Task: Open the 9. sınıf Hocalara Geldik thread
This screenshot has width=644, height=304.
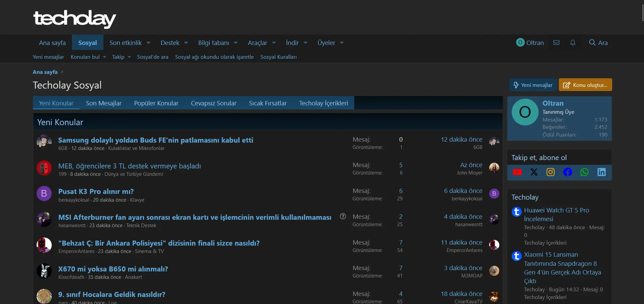Action: [x=112, y=294]
